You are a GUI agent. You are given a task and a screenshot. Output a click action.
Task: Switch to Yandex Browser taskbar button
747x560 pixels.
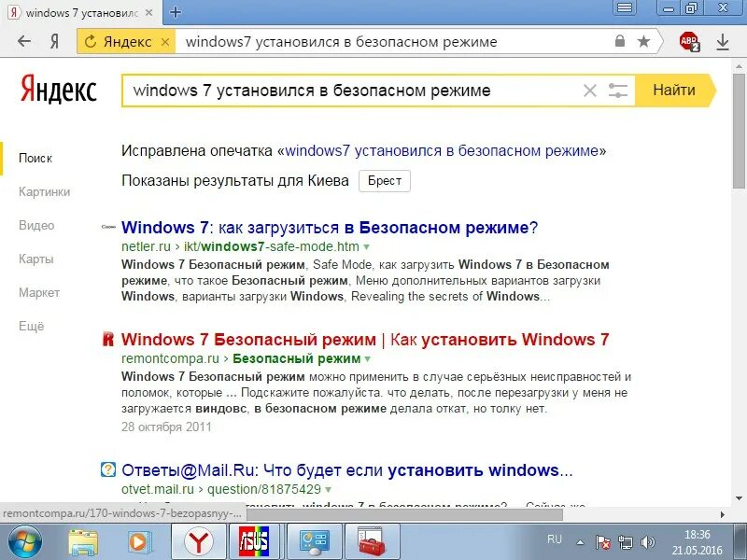coord(199,541)
